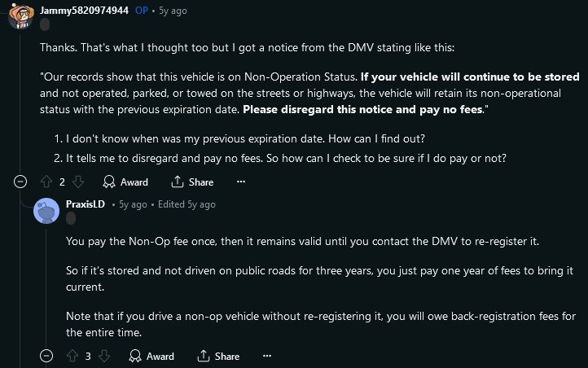Collapse PraxisLD's reply thread

(46, 356)
